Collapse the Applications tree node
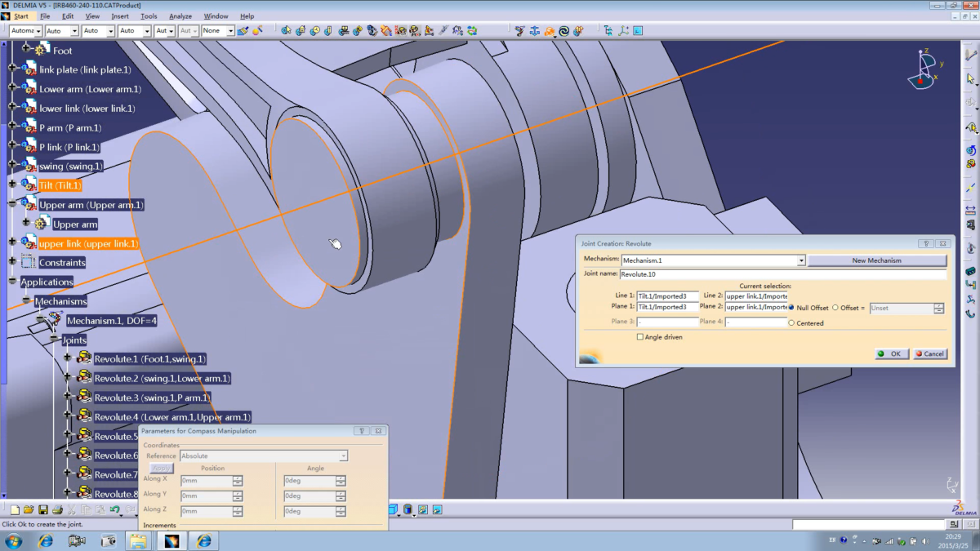Image resolution: width=980 pixels, height=551 pixels. [x=12, y=282]
